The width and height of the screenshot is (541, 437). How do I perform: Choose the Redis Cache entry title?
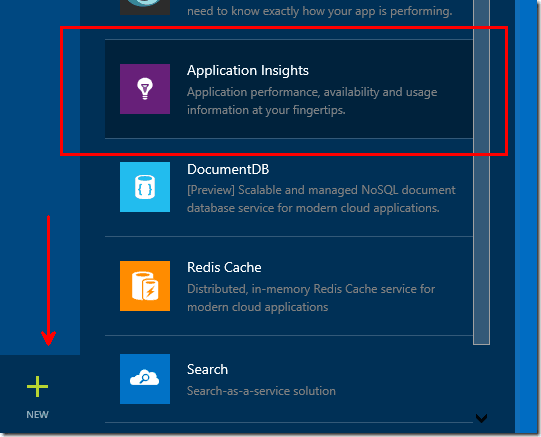(x=224, y=268)
